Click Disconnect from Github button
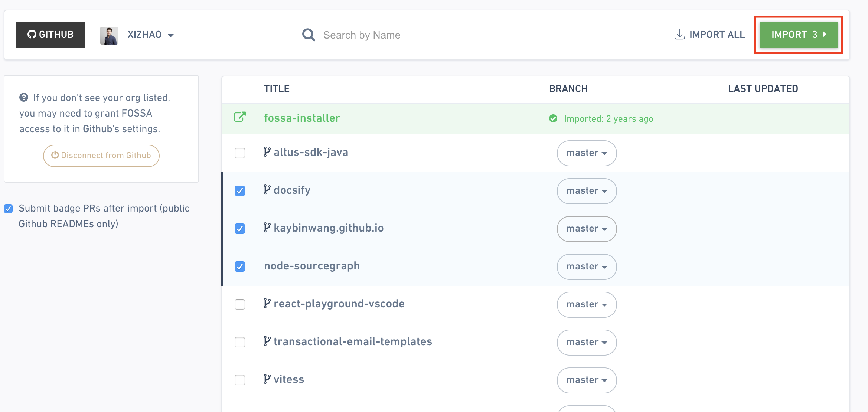The image size is (868, 412). tap(101, 156)
